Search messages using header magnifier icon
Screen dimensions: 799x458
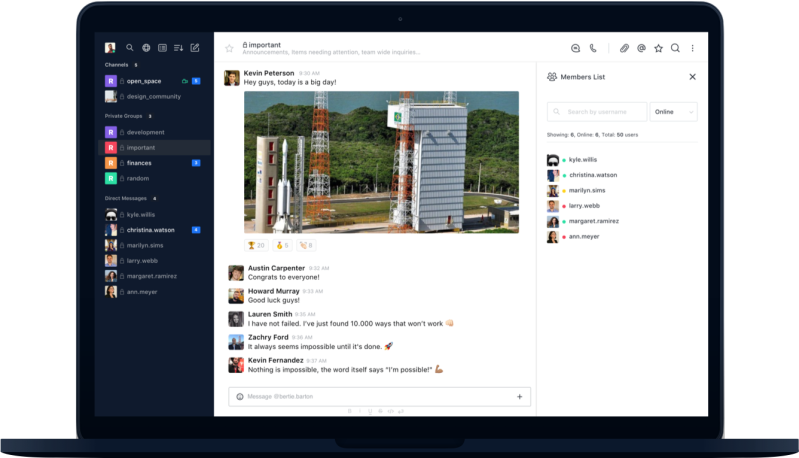click(675, 48)
